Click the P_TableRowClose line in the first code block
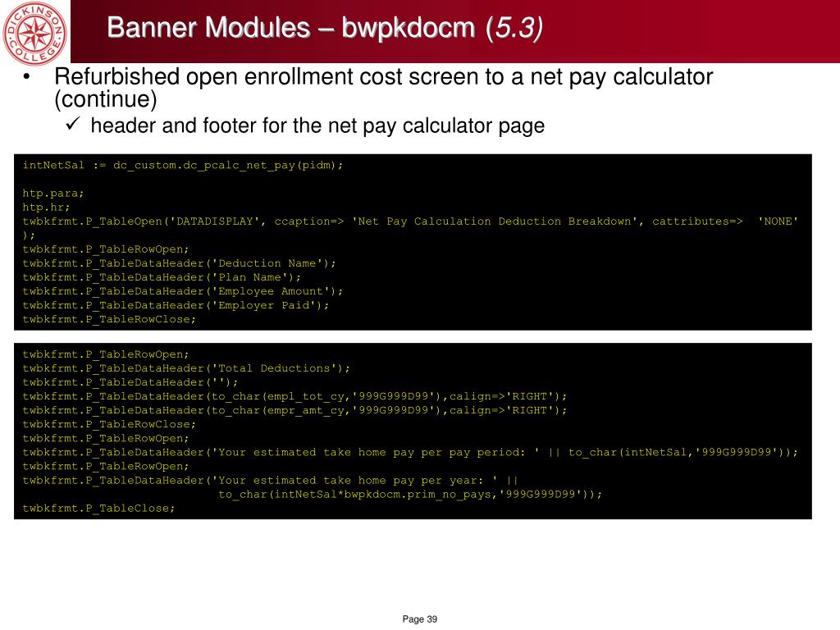 109,319
